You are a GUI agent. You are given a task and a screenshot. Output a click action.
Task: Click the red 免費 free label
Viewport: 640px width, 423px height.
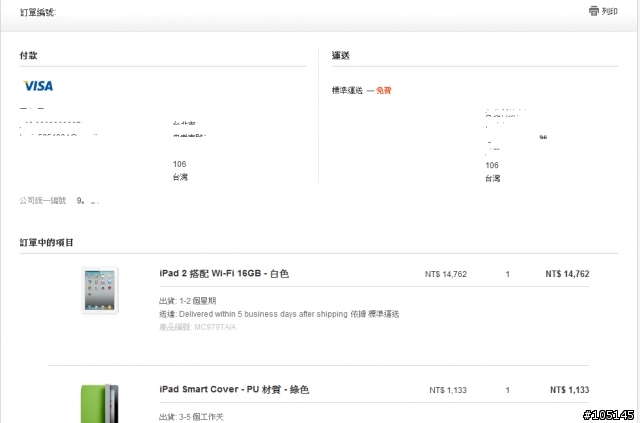click(x=383, y=90)
